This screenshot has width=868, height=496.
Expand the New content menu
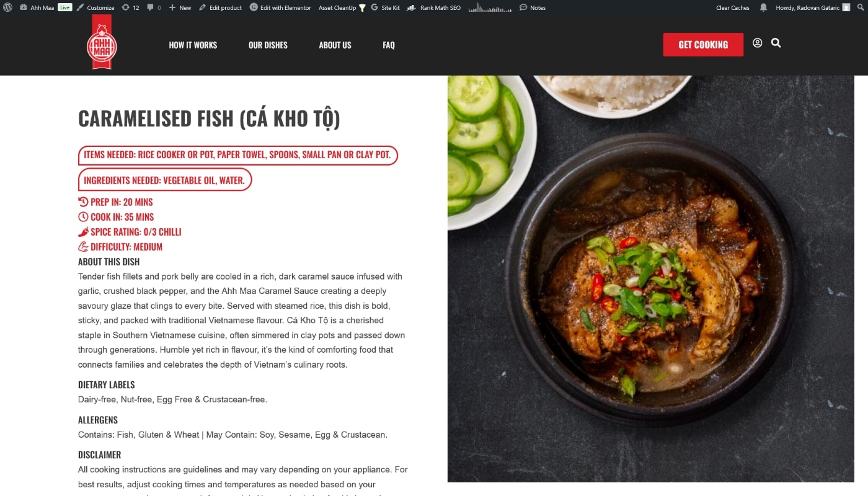(x=180, y=7)
